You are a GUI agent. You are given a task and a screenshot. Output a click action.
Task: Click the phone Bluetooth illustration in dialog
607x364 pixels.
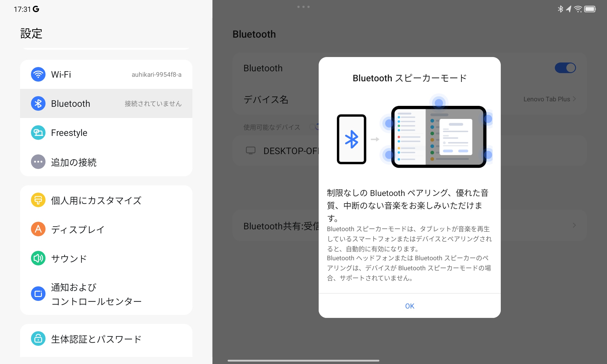coord(351,139)
